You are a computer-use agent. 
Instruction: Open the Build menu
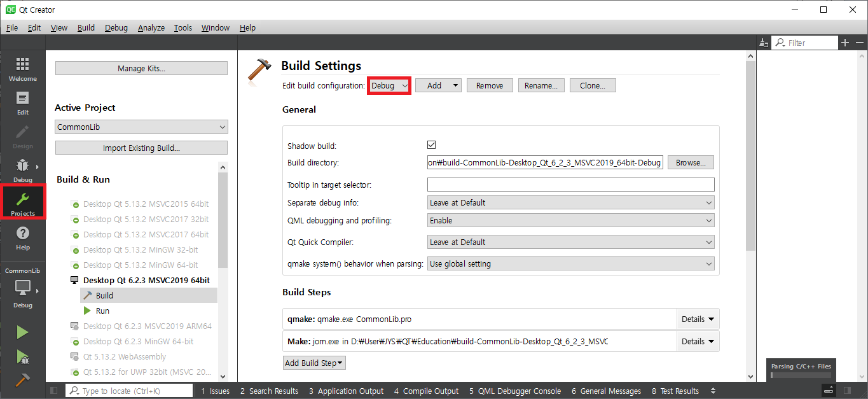[x=86, y=27]
